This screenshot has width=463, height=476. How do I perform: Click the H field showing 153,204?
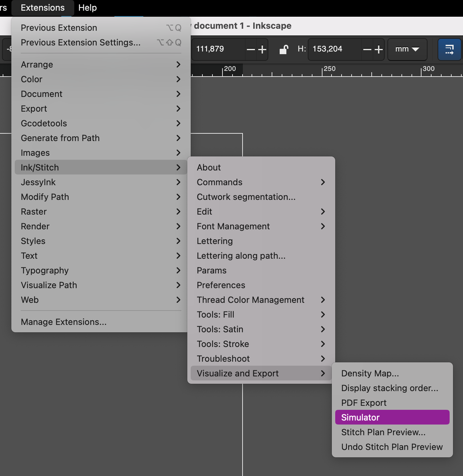click(x=335, y=49)
